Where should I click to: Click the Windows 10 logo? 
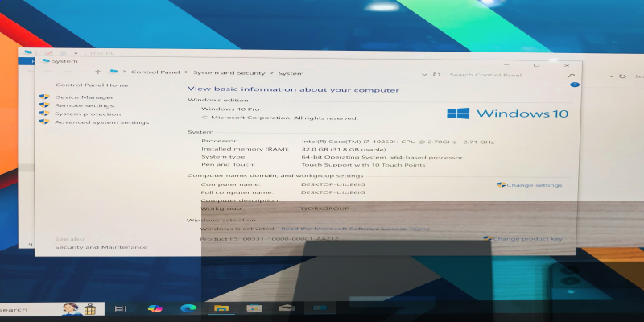(x=508, y=114)
